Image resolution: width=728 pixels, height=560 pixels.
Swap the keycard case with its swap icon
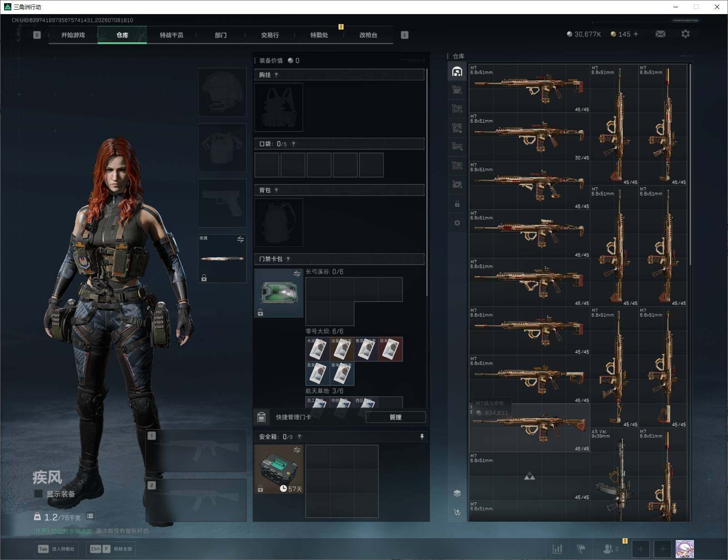[x=297, y=274]
